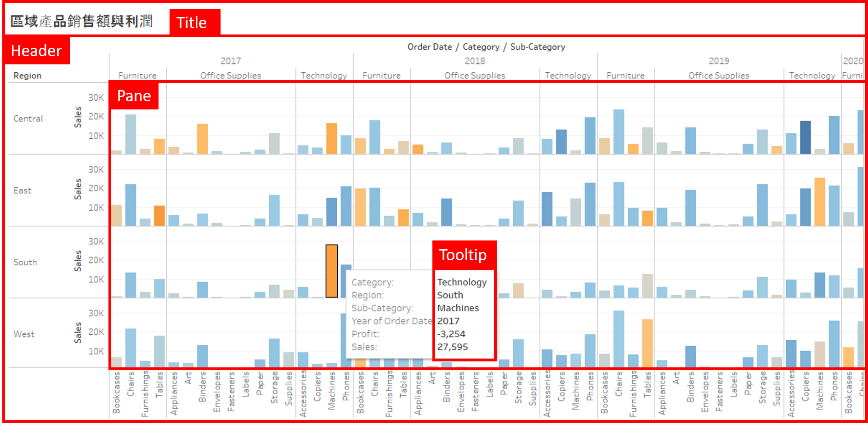The height and width of the screenshot is (423, 868).
Task: Select the East region row label
Action: point(23,190)
